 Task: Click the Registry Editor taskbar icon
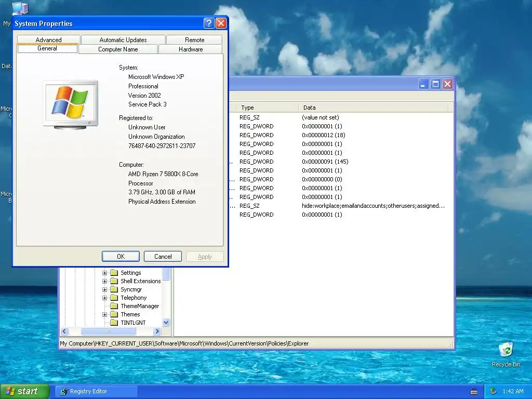64,392
